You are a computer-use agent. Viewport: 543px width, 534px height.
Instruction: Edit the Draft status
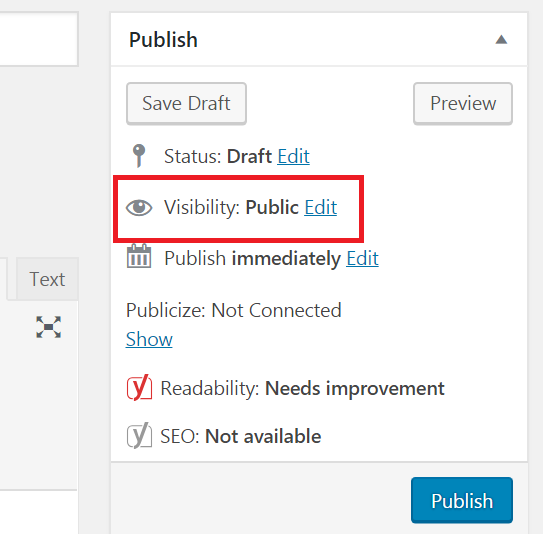point(293,156)
